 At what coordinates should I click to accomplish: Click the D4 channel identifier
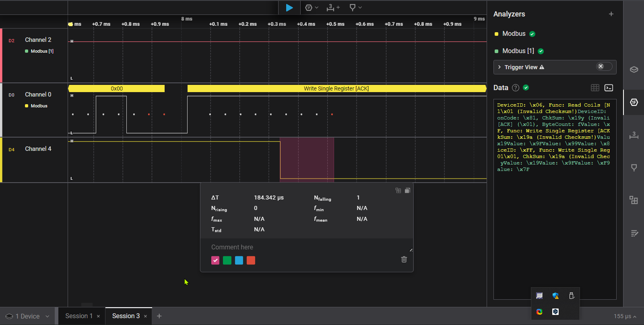(x=11, y=150)
